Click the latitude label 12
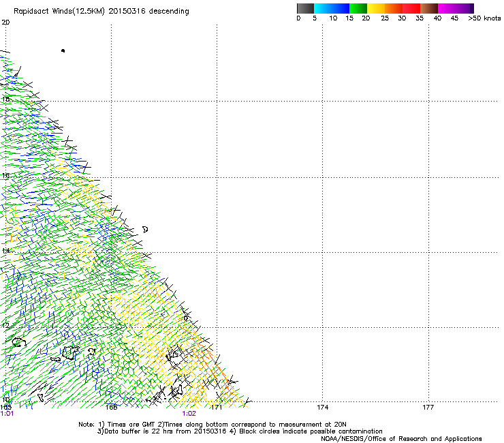Screen dimensions: 504x443 5,326
